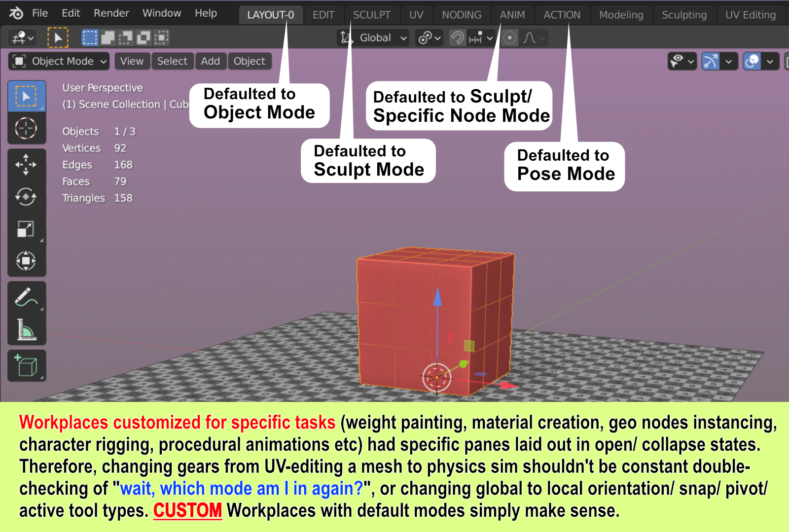Set selection mode to Extend
This screenshot has height=532, width=789.
[108, 37]
